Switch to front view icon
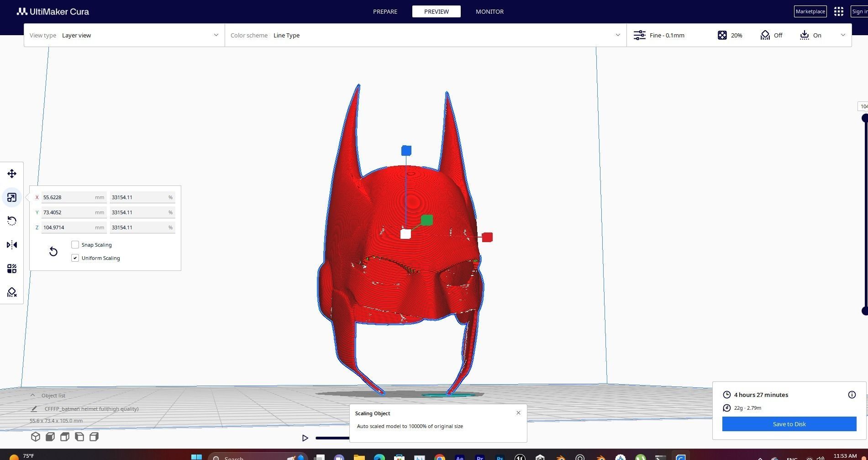 (x=50, y=437)
